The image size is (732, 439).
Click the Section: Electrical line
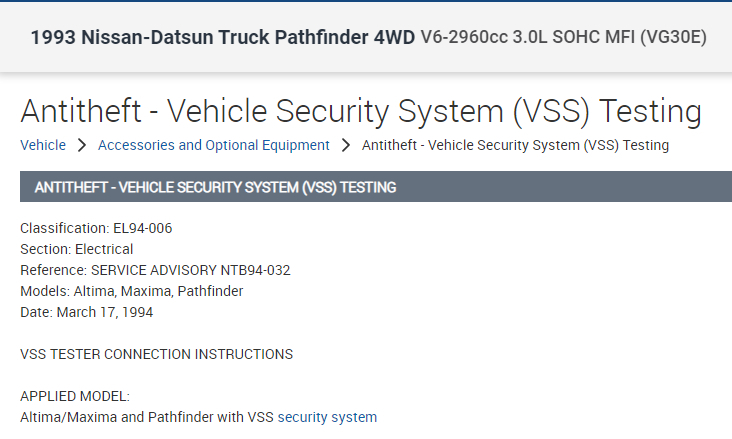click(x=77, y=249)
